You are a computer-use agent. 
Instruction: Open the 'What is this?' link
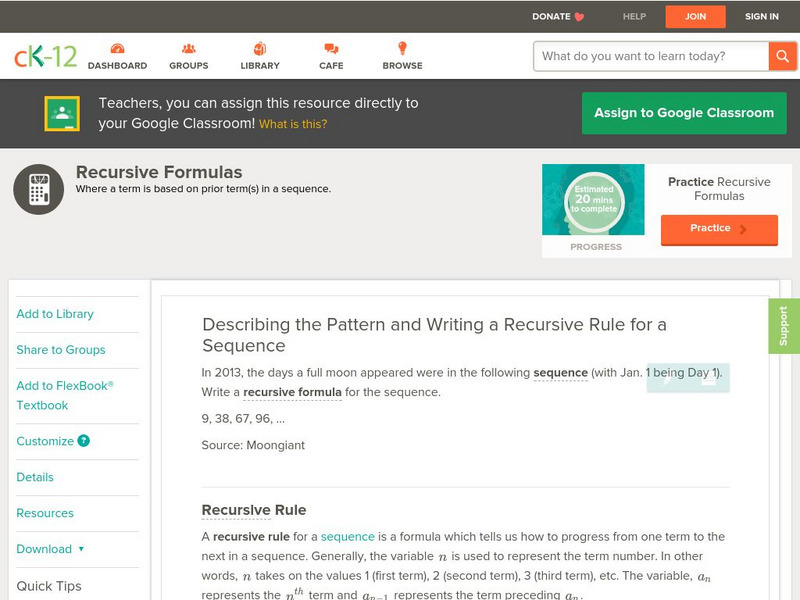293,125
